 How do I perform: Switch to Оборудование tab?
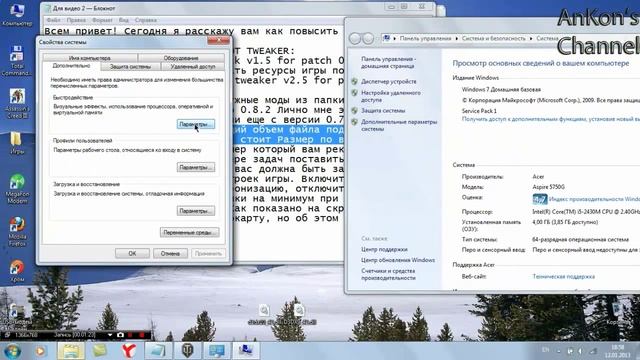pyautogui.click(x=181, y=58)
